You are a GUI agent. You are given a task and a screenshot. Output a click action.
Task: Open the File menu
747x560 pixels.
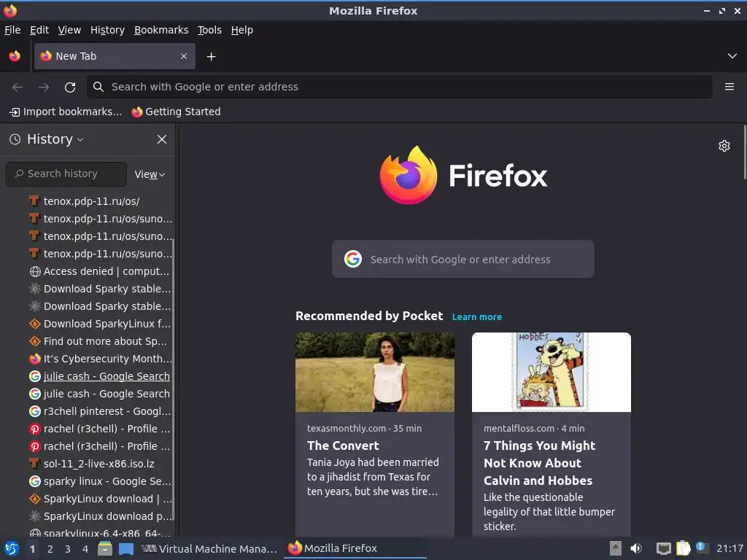12,30
